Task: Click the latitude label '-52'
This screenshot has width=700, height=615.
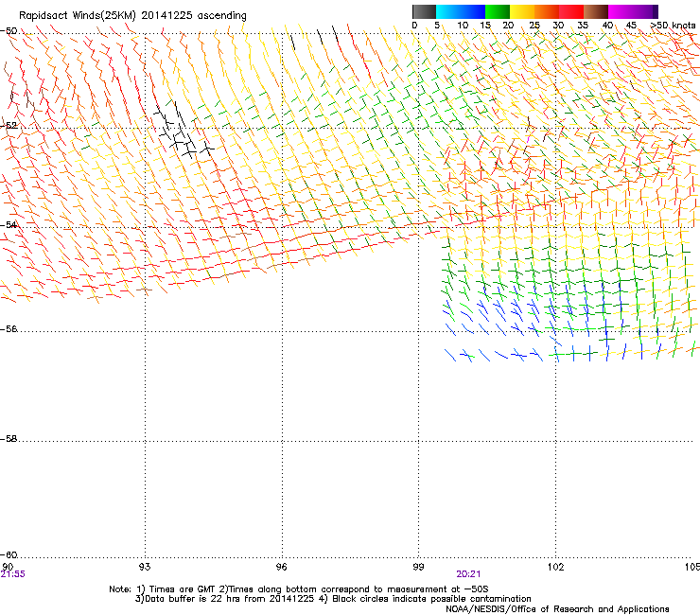Action: point(9,126)
